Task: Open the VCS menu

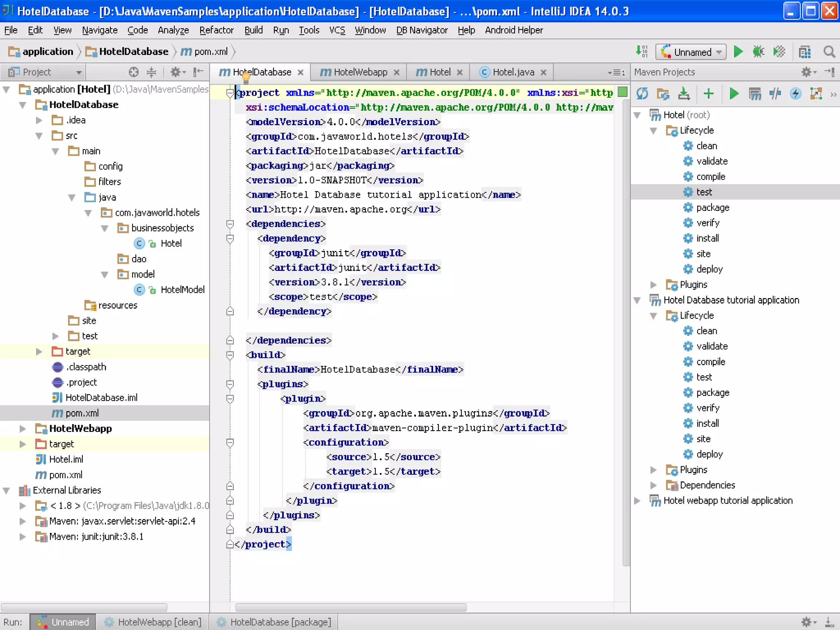Action: (337, 30)
